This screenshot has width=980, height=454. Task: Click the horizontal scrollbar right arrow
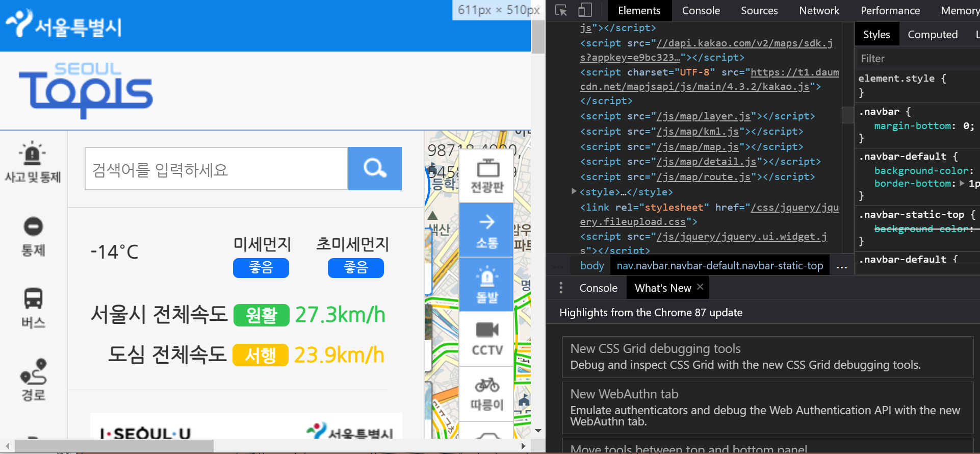[x=523, y=446]
